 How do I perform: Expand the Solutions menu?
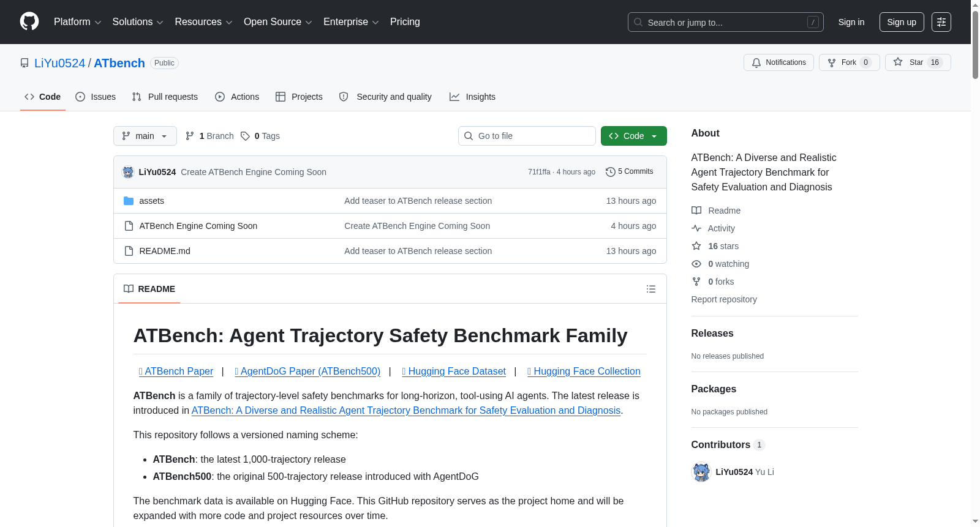pos(138,22)
